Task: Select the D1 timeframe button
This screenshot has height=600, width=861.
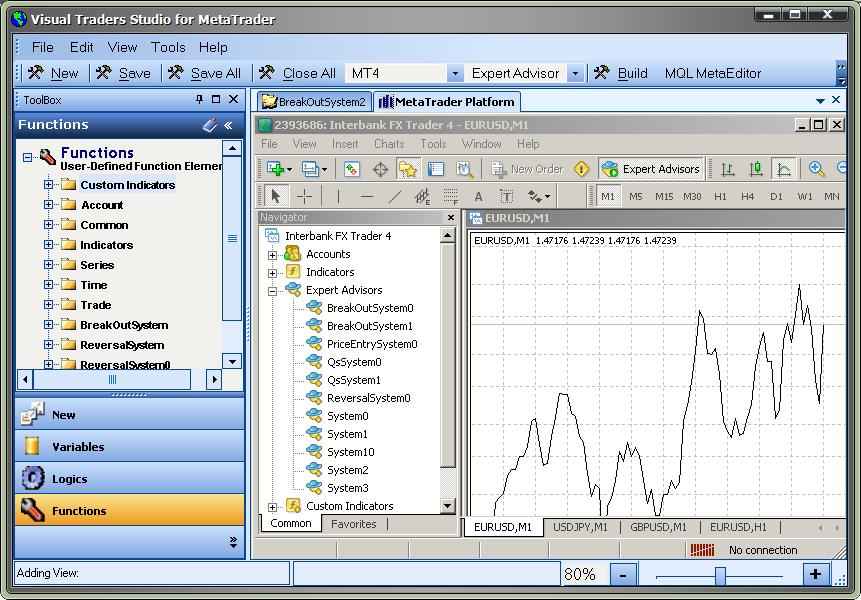Action: point(776,197)
